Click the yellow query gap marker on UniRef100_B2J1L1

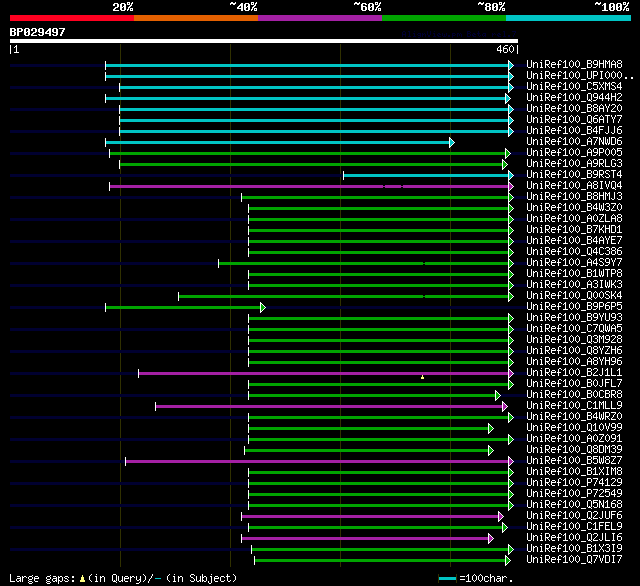[x=422, y=377]
